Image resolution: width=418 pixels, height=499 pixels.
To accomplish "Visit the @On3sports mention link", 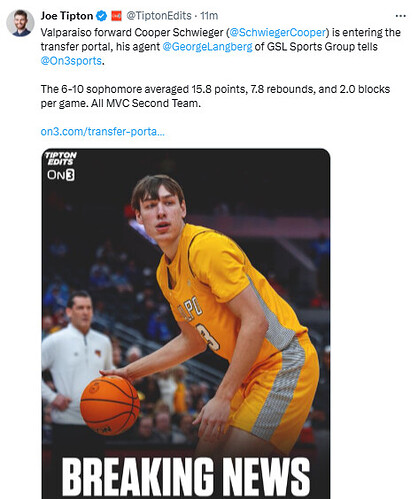I will pos(71,61).
